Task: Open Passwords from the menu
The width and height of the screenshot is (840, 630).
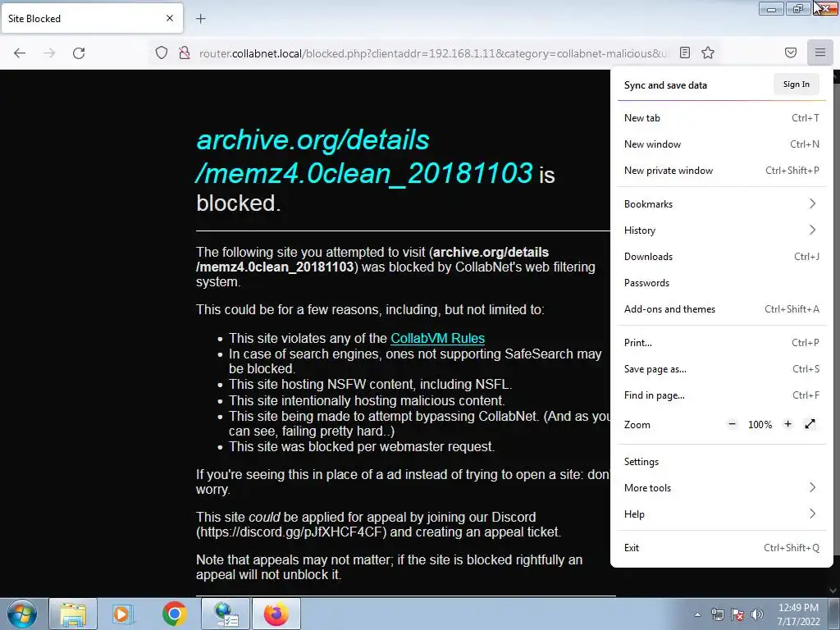Action: [x=722, y=283]
